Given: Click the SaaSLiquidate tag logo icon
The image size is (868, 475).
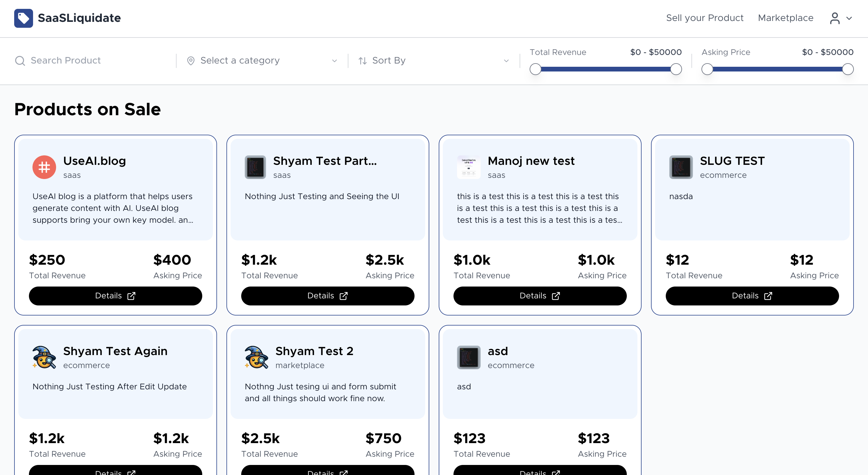Looking at the screenshot, I should 23,18.
